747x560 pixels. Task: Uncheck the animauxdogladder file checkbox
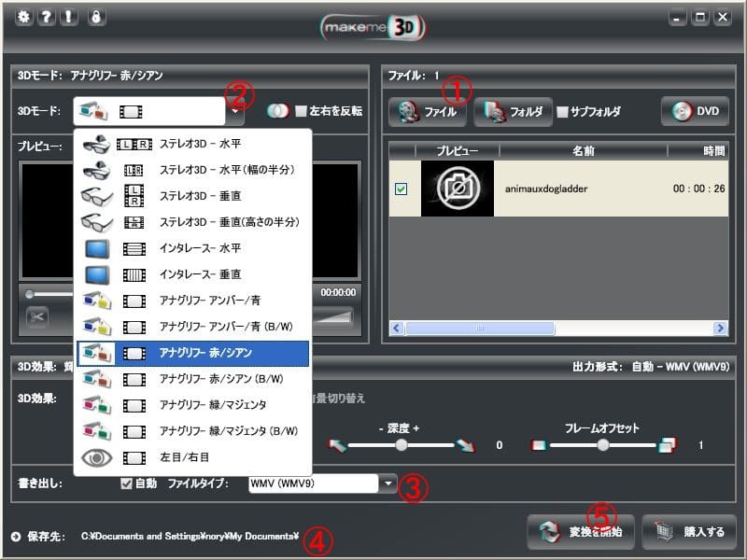click(401, 189)
